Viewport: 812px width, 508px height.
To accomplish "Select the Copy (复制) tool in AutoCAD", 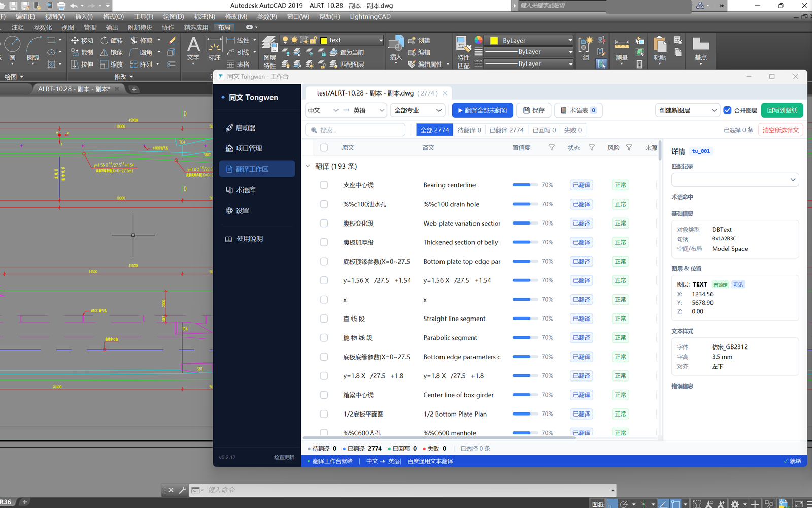I will point(82,52).
